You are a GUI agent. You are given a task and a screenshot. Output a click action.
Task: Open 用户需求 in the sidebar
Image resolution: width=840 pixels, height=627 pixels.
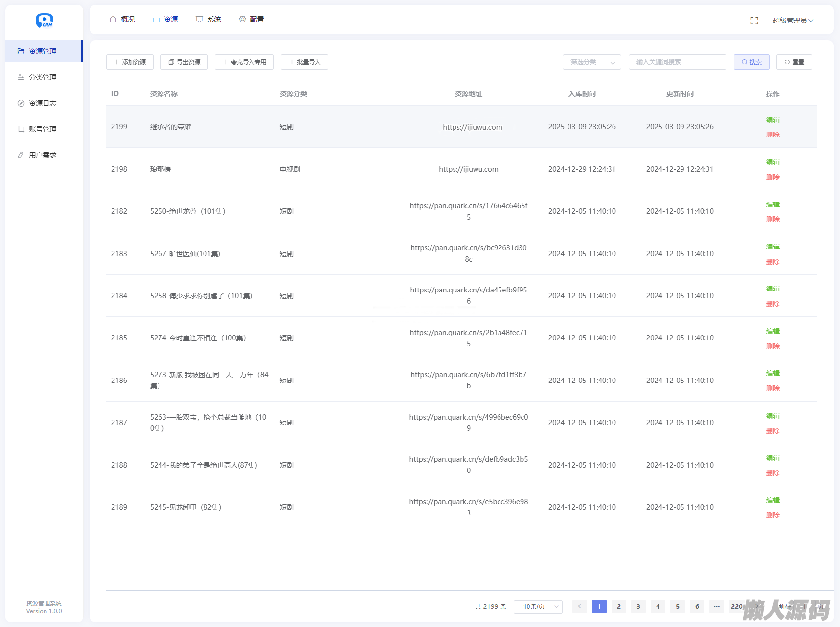[x=43, y=155]
